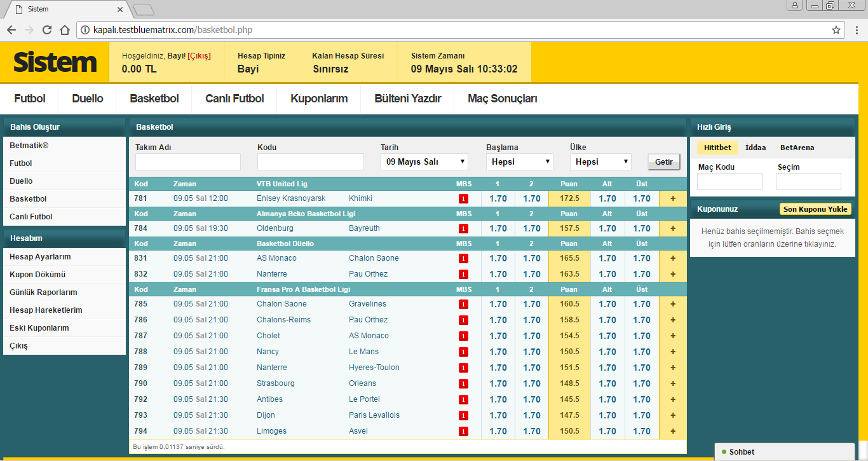
Task: Click the MBS badge for Dijon row
Action: tap(463, 415)
